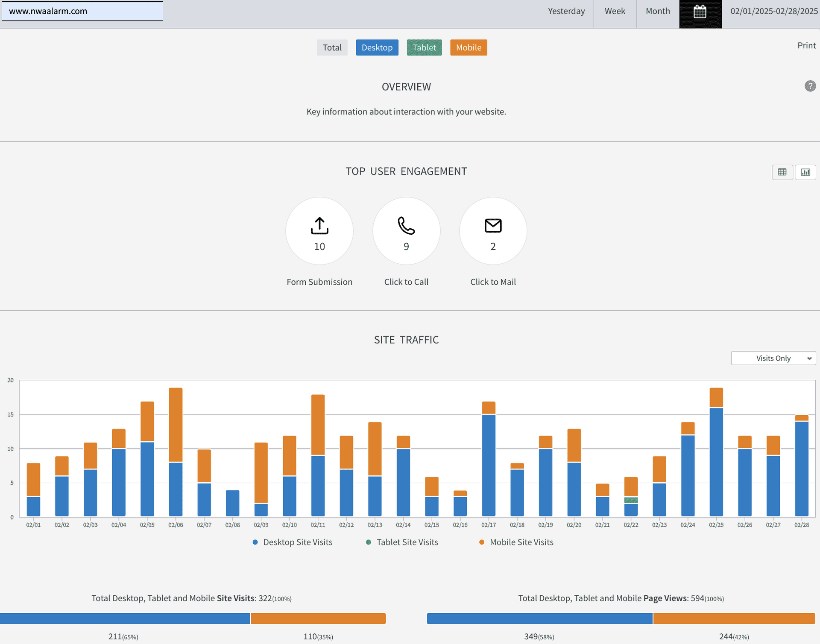The width and height of the screenshot is (820, 644).
Task: Click the Click to Mail envelope icon
Action: click(x=493, y=225)
